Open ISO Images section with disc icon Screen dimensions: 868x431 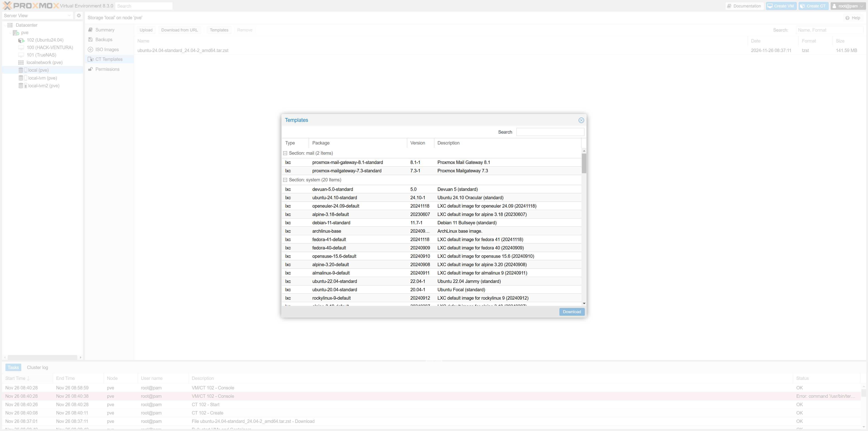[x=91, y=50]
